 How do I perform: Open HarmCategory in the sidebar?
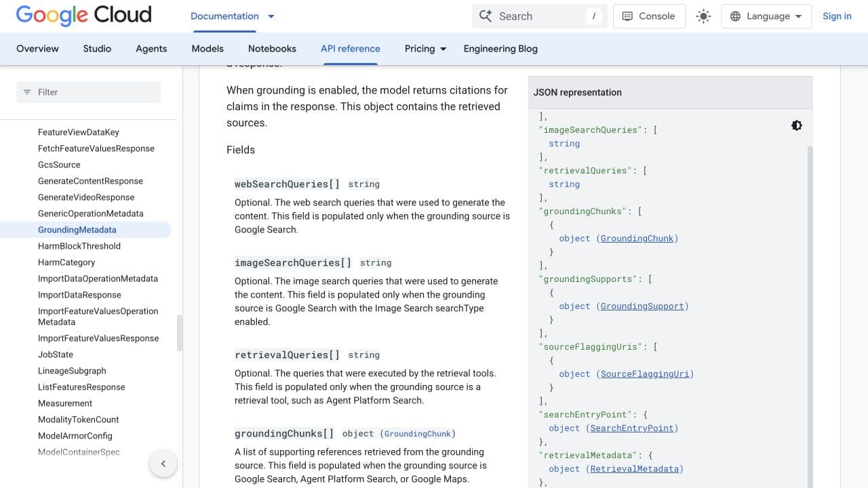[x=66, y=262]
